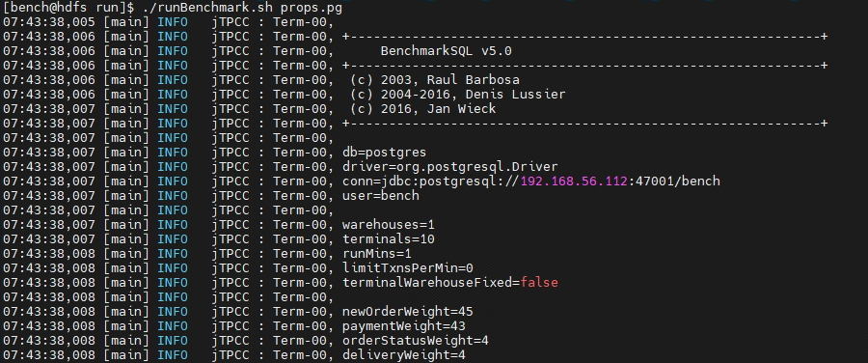
Task: Click the red 'false' value text
Action: click(538, 283)
